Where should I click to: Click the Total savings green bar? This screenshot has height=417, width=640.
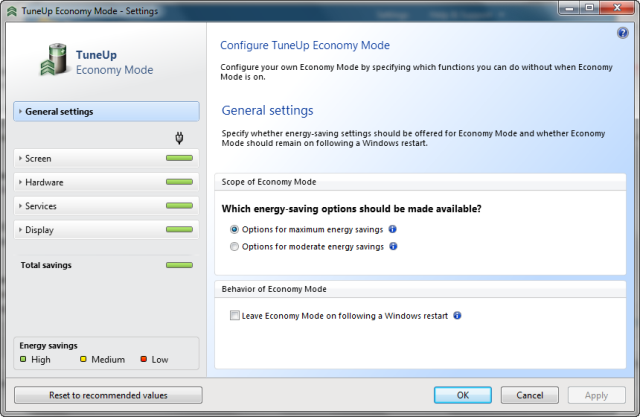click(179, 265)
